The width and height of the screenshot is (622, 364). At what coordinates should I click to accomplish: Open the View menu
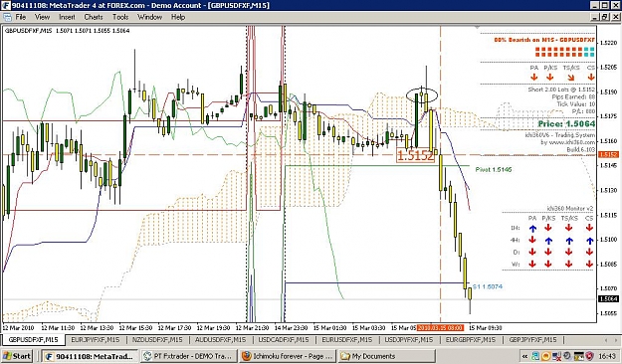tap(42, 17)
